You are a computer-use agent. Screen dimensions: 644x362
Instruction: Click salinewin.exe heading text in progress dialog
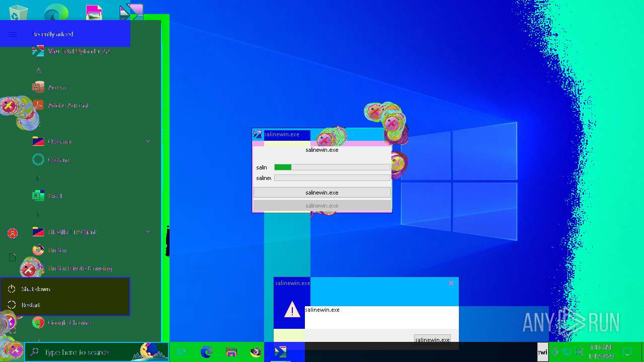tap(322, 150)
